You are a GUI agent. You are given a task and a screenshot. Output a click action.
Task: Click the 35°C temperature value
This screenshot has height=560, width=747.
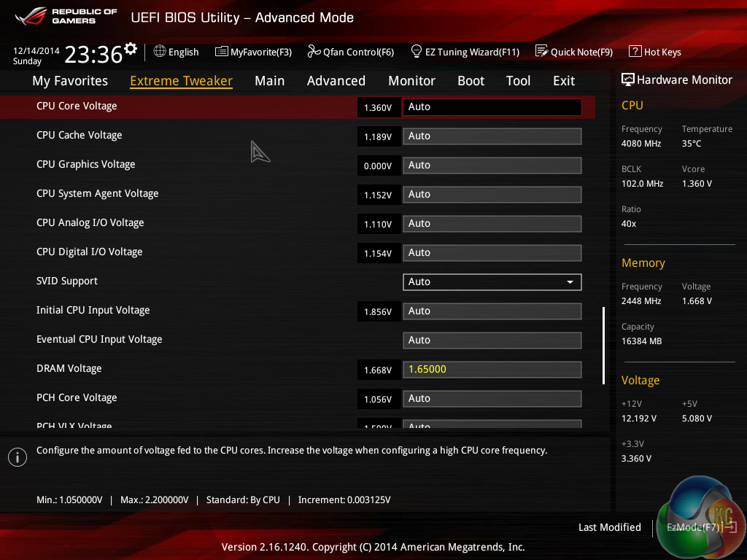pyautogui.click(x=692, y=144)
